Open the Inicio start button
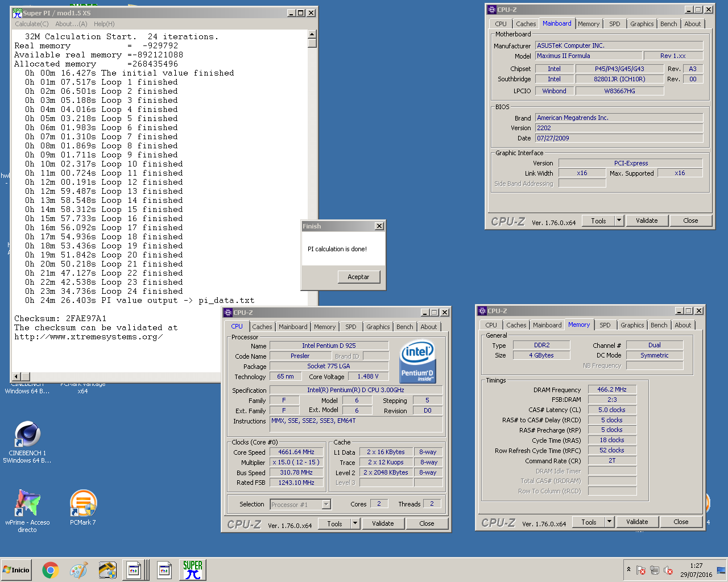The height and width of the screenshot is (582, 728). click(x=17, y=570)
